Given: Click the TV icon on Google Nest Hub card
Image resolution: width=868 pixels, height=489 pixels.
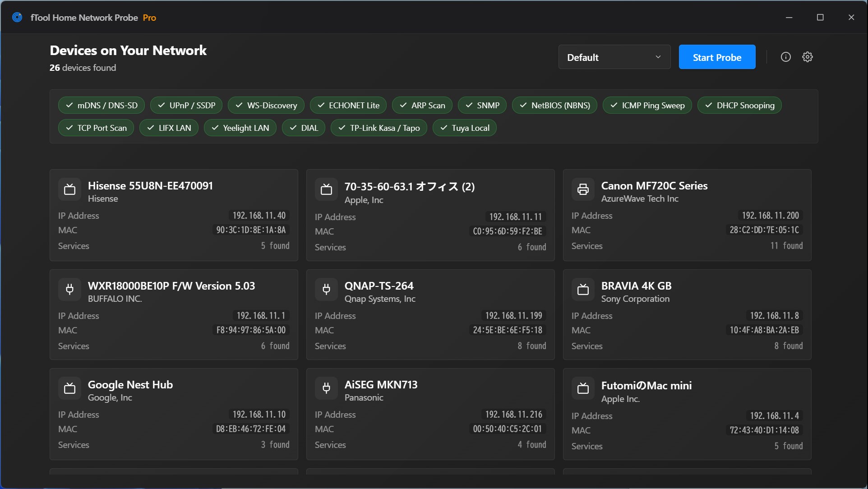Looking at the screenshot, I should point(69,388).
